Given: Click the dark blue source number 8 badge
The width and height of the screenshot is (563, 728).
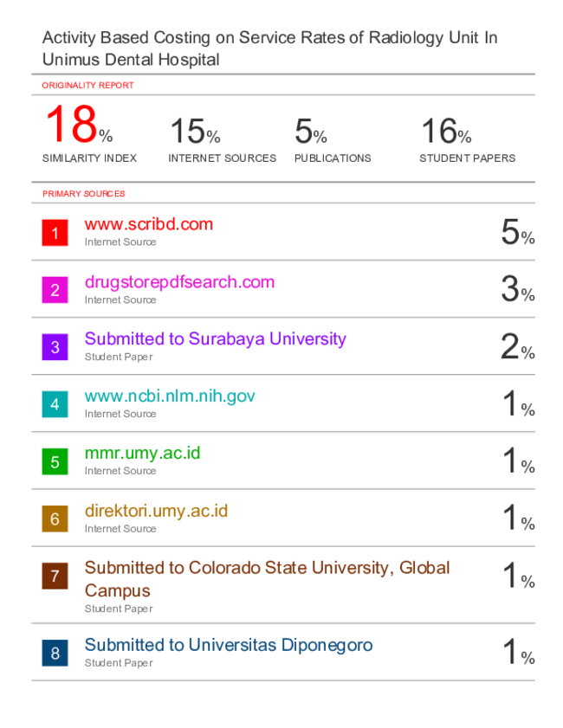Looking at the screenshot, I should point(55,653).
